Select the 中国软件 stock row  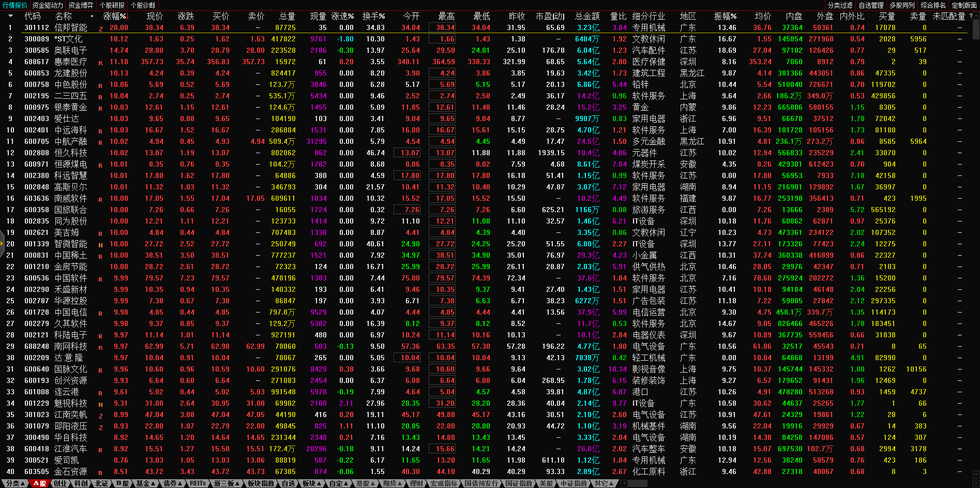coord(70,278)
